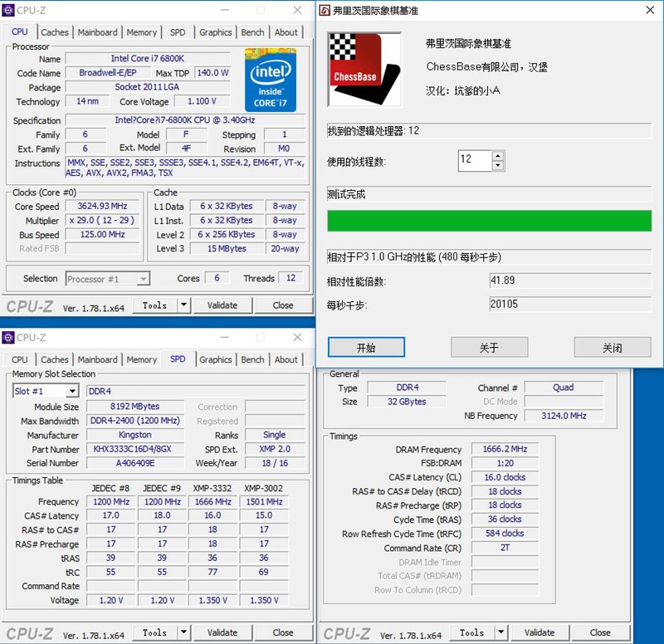664x644 pixels.
Task: Click Tools button in SPD CPU-Z window
Action: (x=154, y=632)
